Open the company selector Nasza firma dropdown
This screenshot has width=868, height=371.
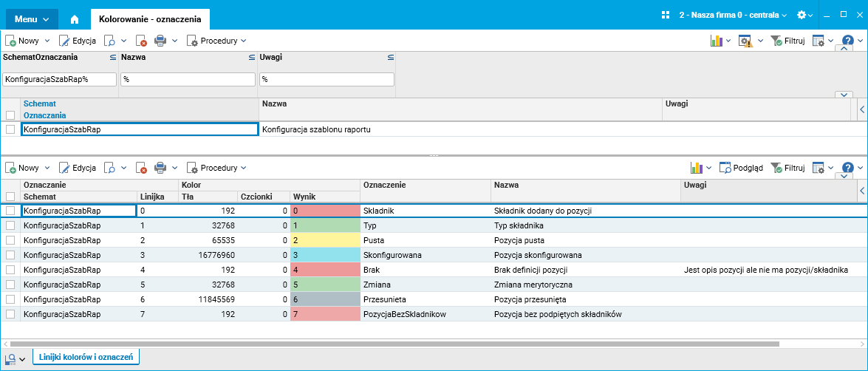733,16
